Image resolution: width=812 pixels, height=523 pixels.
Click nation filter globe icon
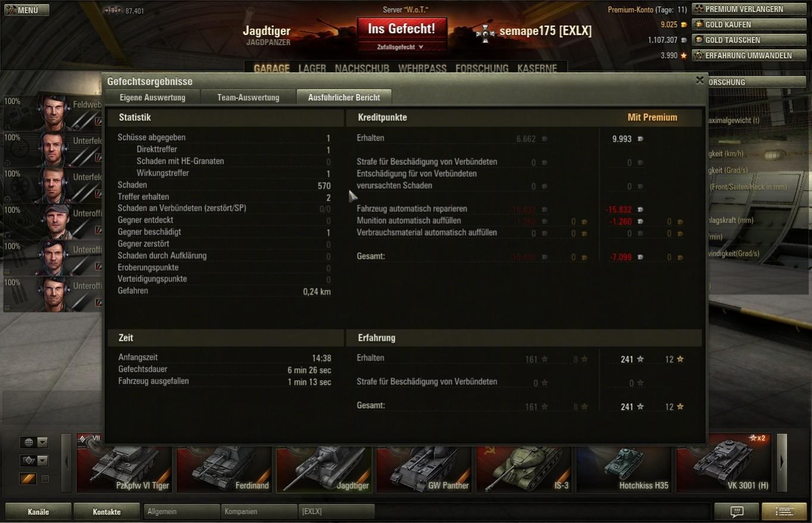tap(28, 442)
